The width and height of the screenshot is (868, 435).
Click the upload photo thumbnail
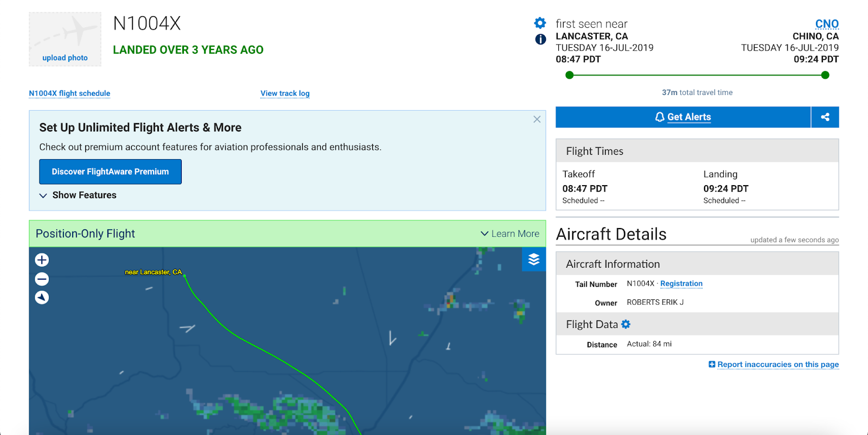pos(65,40)
